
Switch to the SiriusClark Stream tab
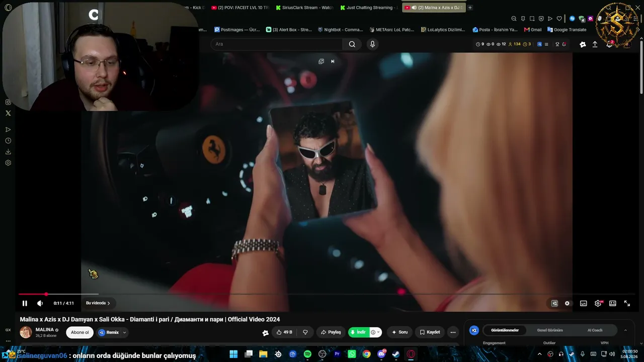[x=304, y=8]
